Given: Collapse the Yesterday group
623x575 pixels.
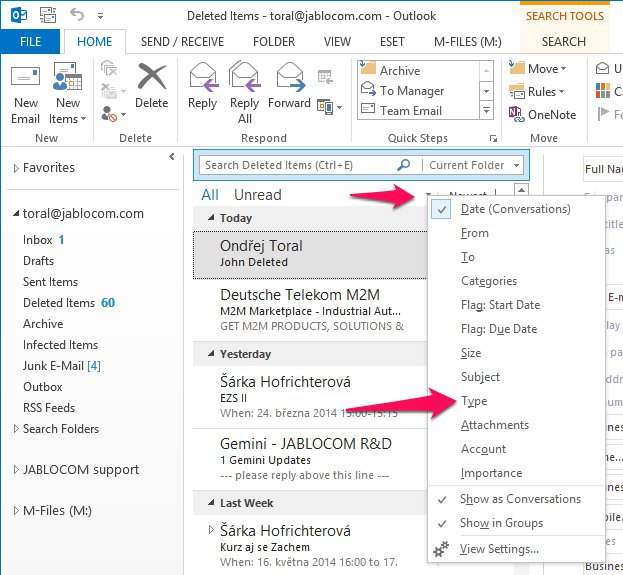Looking at the screenshot, I should [212, 353].
